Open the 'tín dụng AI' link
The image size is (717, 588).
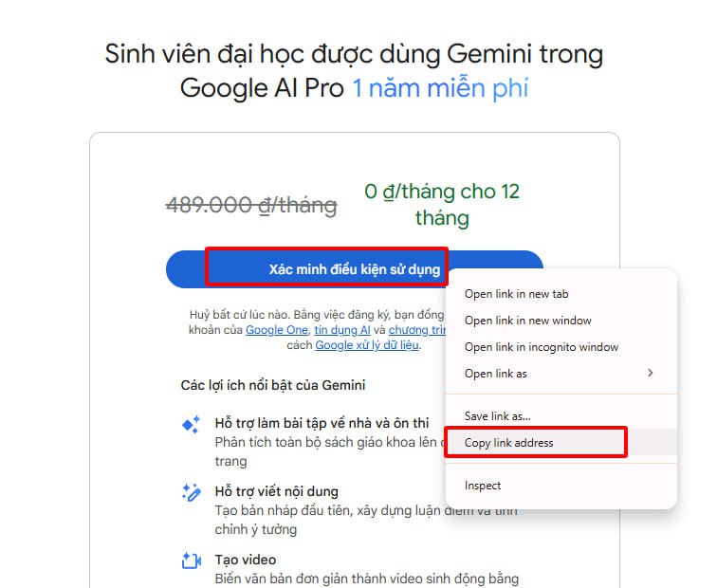click(x=342, y=330)
